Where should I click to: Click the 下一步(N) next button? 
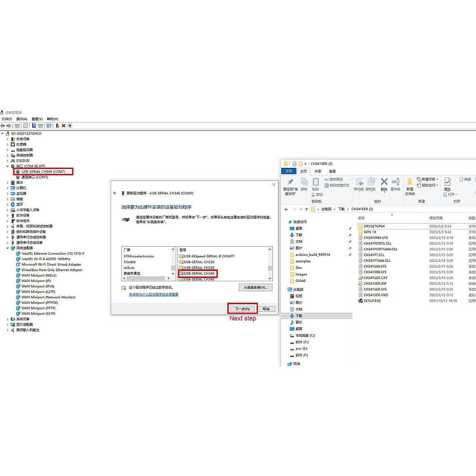[x=242, y=309]
